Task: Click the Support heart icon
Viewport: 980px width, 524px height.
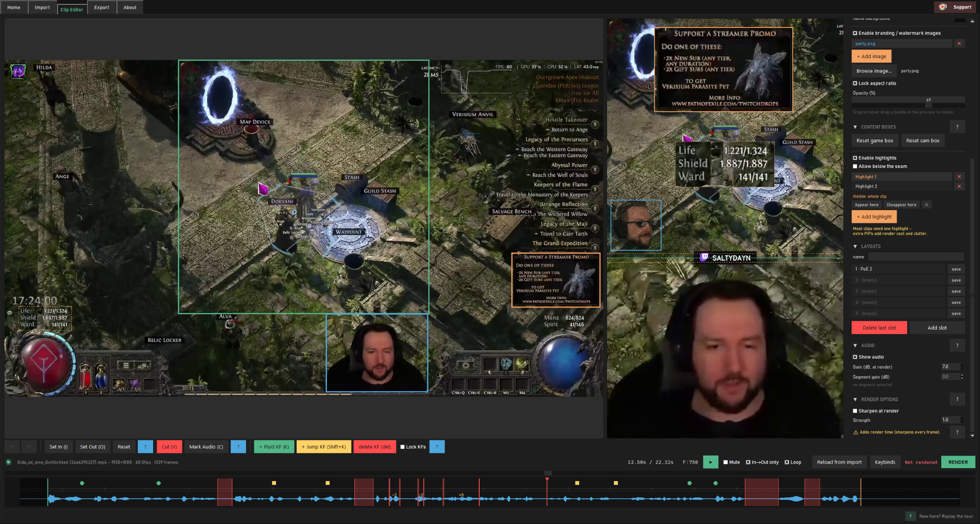Action: pyautogui.click(x=943, y=7)
